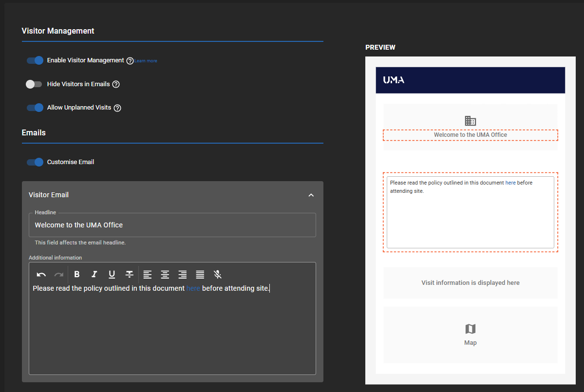
Task: Click the muted microphone icon in toolbar
Action: pos(218,274)
